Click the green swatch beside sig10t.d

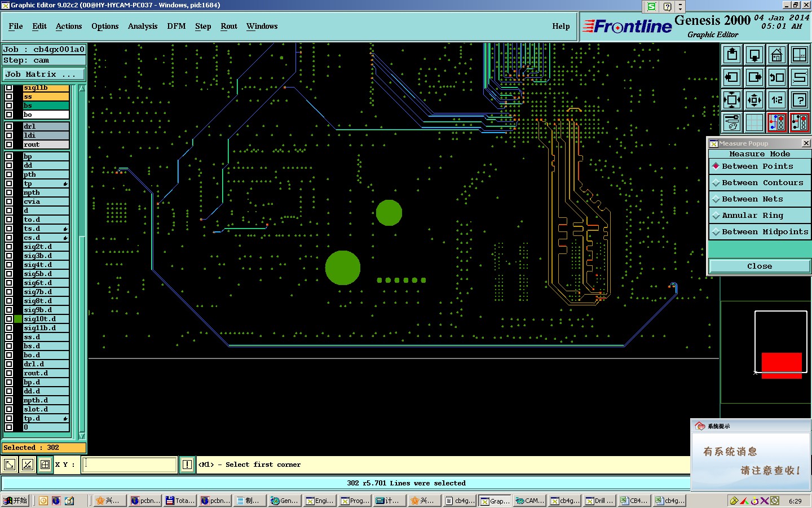pyautogui.click(x=18, y=319)
